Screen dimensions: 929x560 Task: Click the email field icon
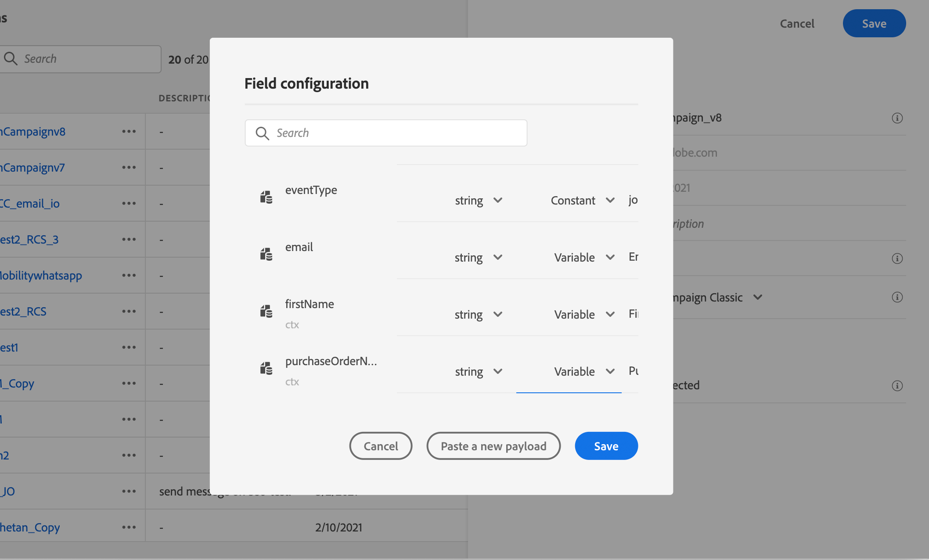266,254
